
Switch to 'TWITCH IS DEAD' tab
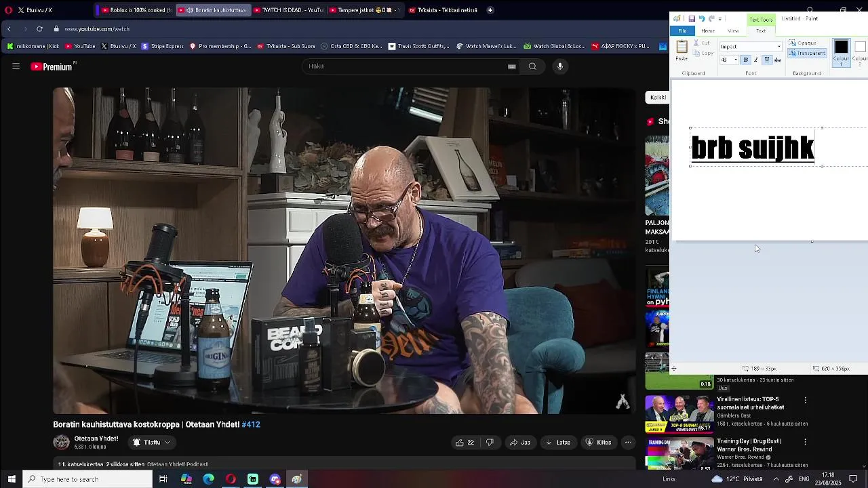(288, 10)
